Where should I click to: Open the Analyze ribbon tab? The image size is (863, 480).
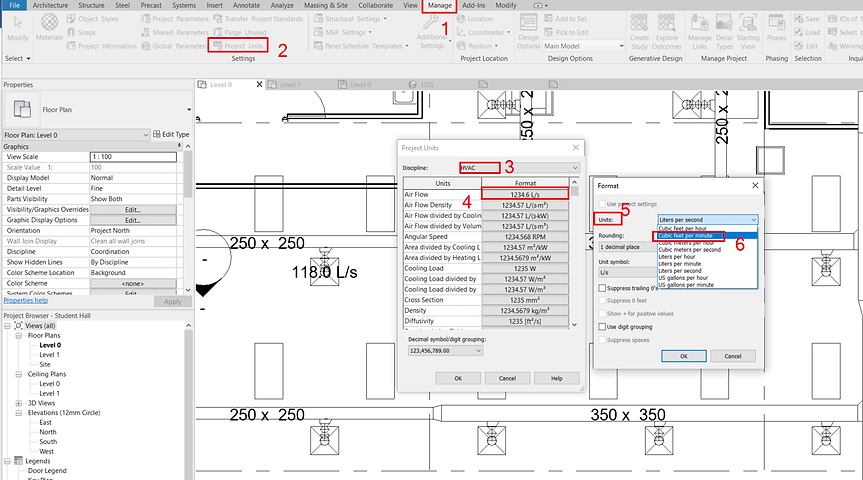pyautogui.click(x=282, y=6)
